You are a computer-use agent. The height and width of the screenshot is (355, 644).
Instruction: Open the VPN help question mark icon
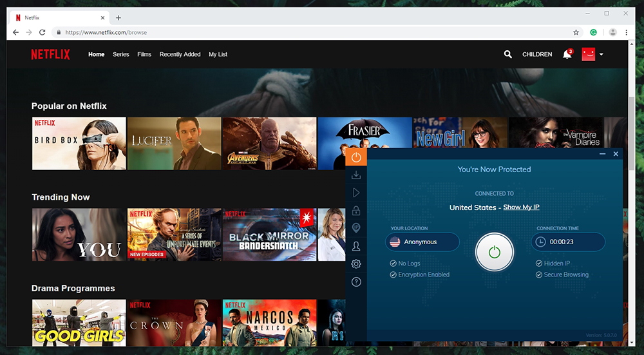356,282
